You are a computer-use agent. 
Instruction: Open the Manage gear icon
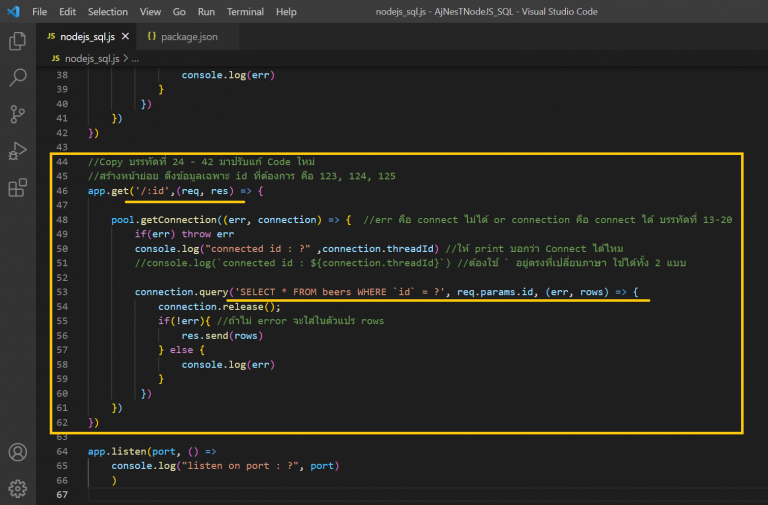pyautogui.click(x=17, y=488)
